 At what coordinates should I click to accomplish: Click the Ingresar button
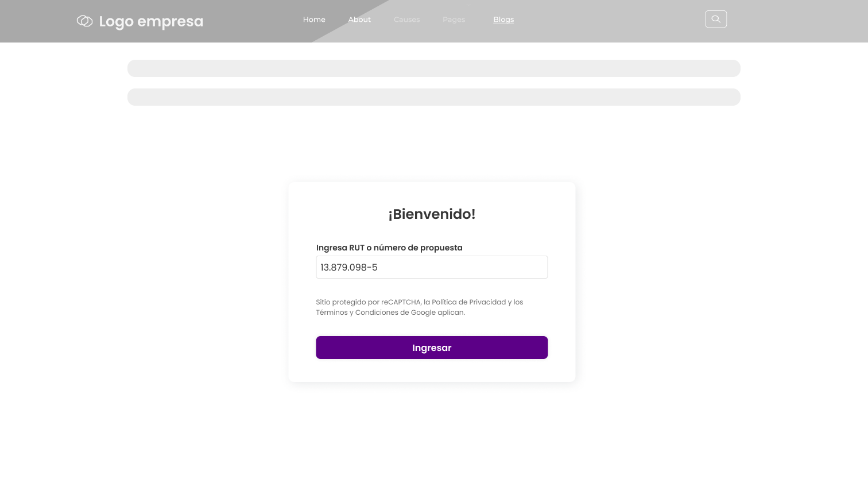432,348
